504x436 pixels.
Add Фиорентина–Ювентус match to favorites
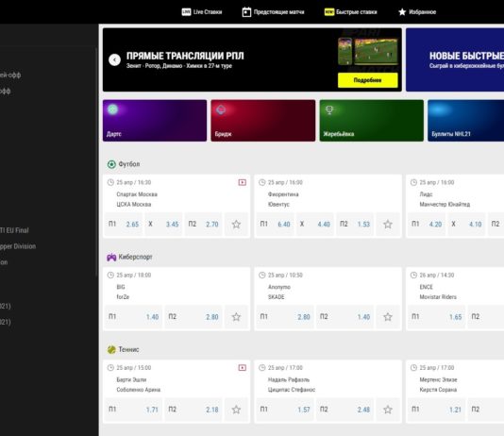tap(388, 225)
